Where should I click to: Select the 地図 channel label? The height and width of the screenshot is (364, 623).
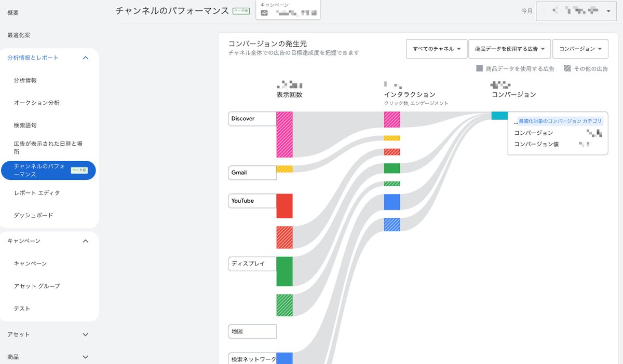pos(252,331)
